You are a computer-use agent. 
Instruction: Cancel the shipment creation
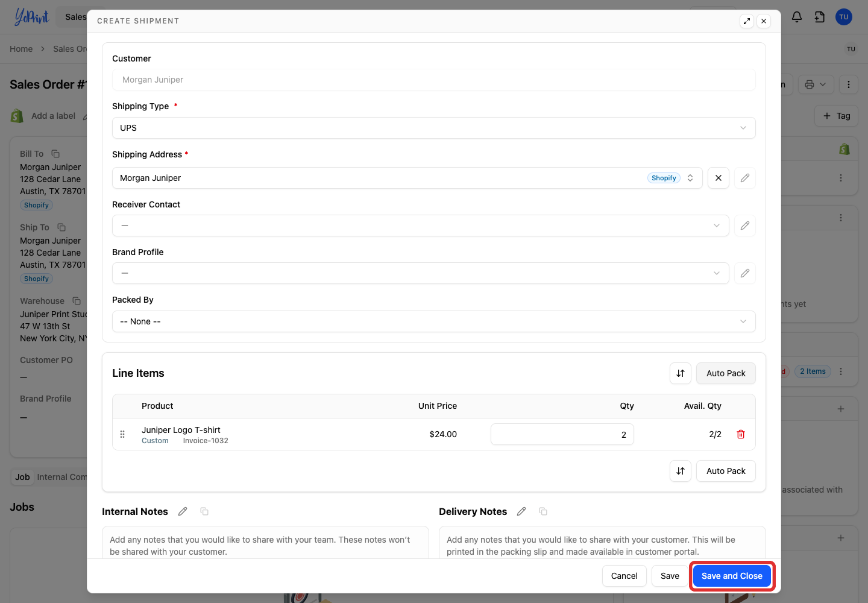tap(624, 576)
